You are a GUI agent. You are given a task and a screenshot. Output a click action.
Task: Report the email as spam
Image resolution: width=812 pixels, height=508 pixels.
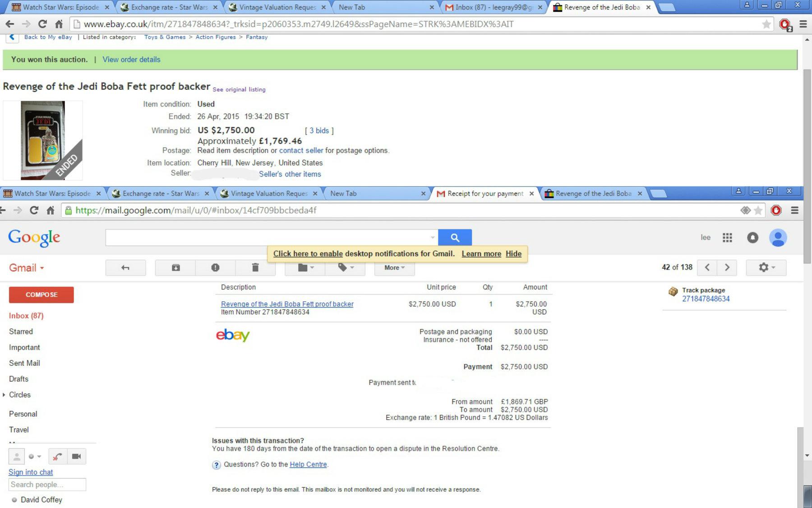point(215,268)
